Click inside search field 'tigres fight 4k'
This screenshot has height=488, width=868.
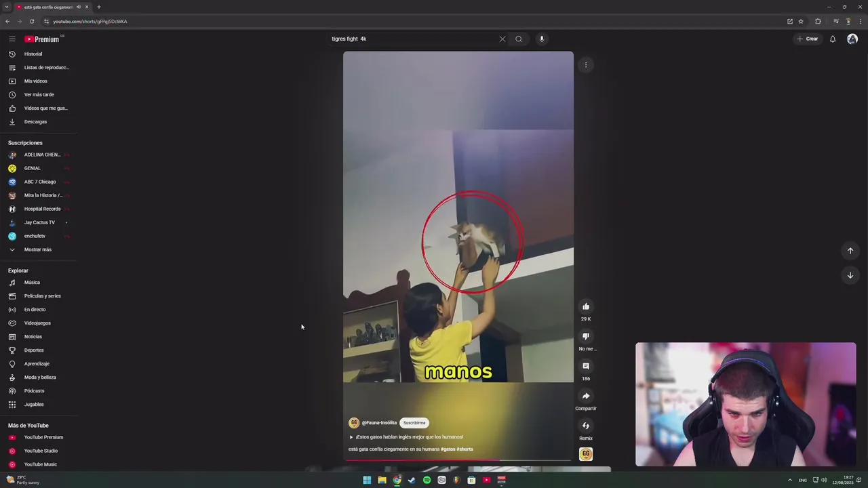point(412,39)
